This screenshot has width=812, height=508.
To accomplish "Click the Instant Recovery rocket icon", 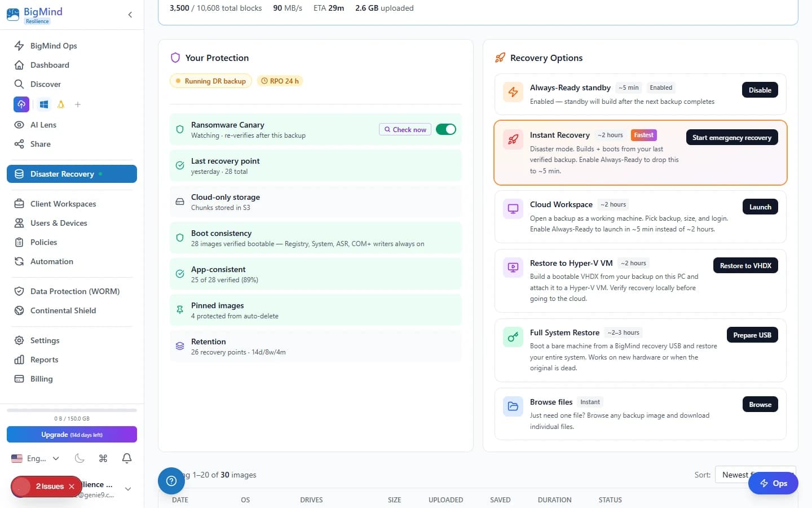I will pyautogui.click(x=513, y=139).
